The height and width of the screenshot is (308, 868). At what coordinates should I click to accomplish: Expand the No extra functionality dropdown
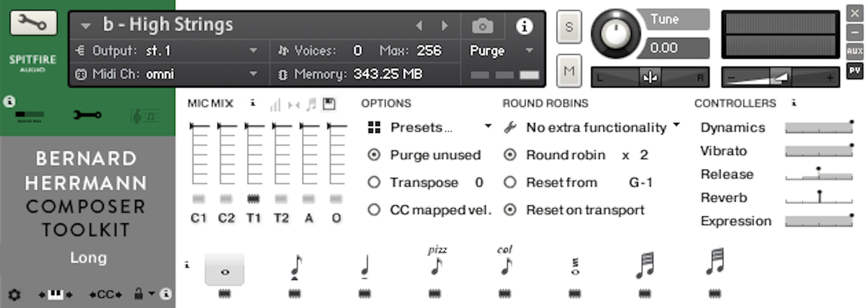tap(597, 127)
